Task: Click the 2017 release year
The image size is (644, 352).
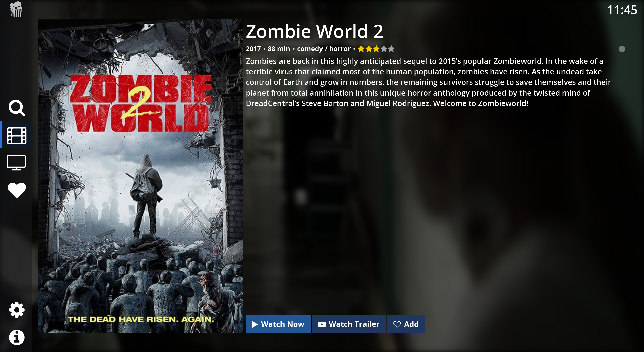Action: pos(253,49)
